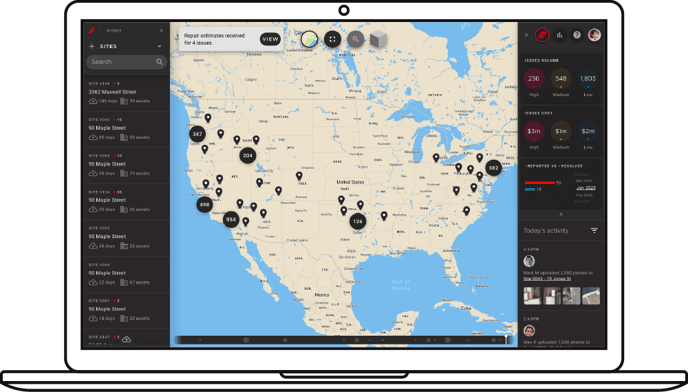Expand the Sites dropdown arrow
Image resolution: width=688 pixels, height=392 pixels.
click(x=159, y=47)
